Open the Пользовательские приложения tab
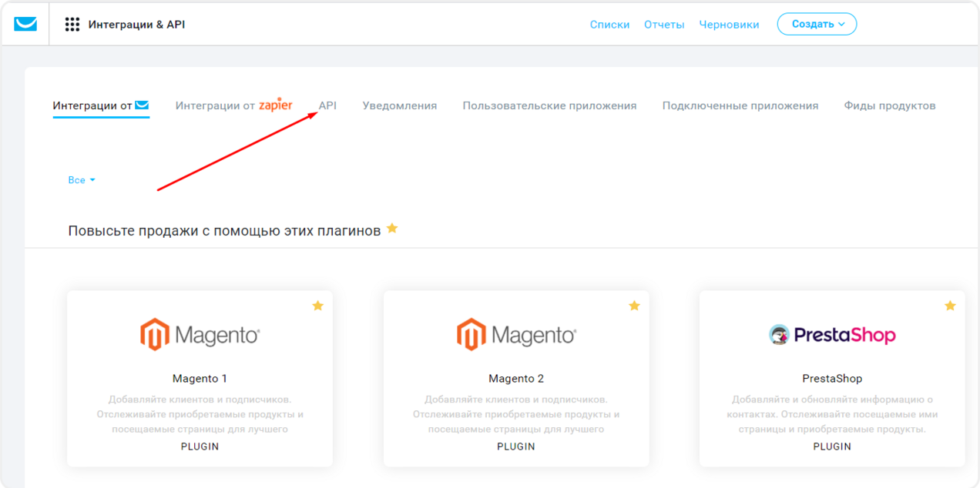 [x=549, y=105]
